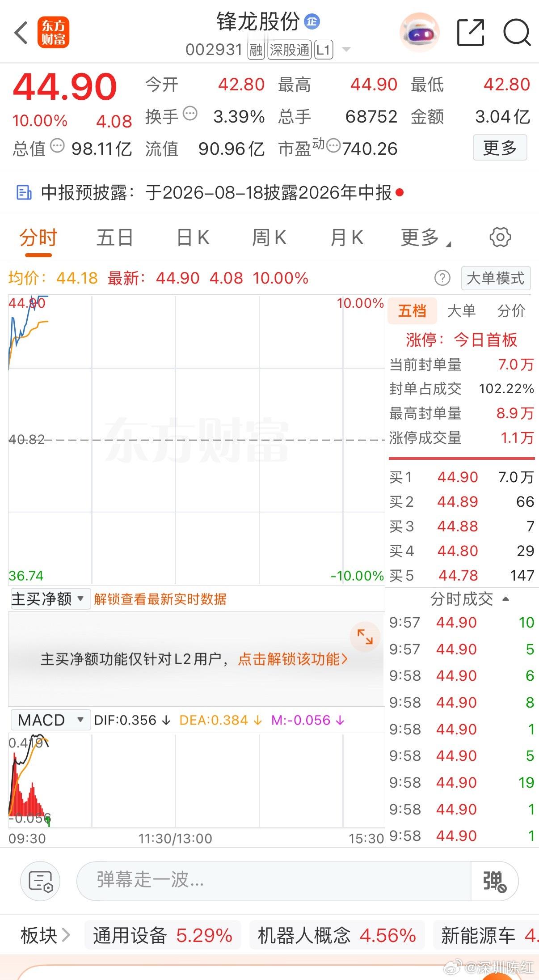Viewport: 539px width, 980px height.
Task: Tap the 封单占成交 102.22% row
Action: [x=462, y=389]
